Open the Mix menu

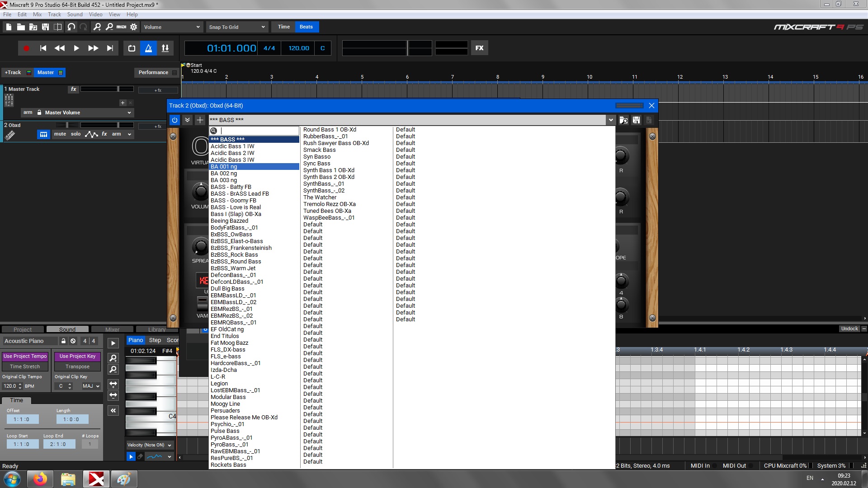tap(37, 14)
